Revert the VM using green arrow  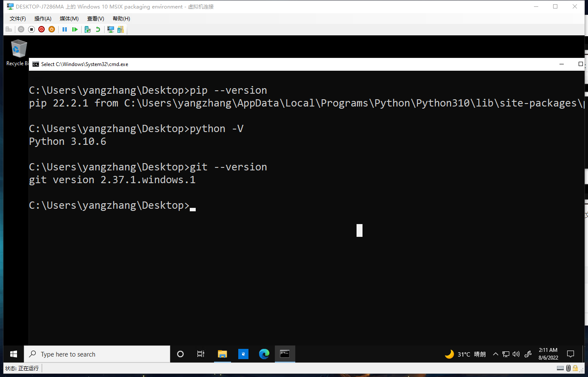(x=98, y=29)
